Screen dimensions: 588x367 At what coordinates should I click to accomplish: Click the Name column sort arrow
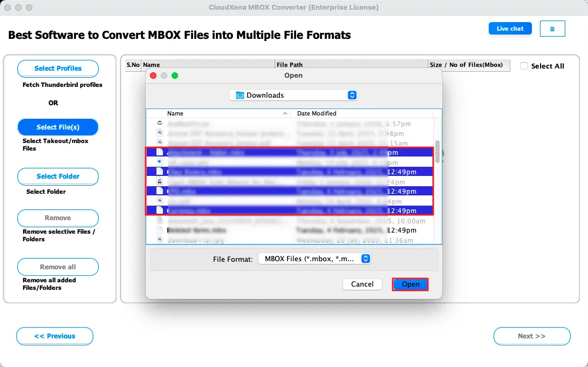tap(285, 114)
